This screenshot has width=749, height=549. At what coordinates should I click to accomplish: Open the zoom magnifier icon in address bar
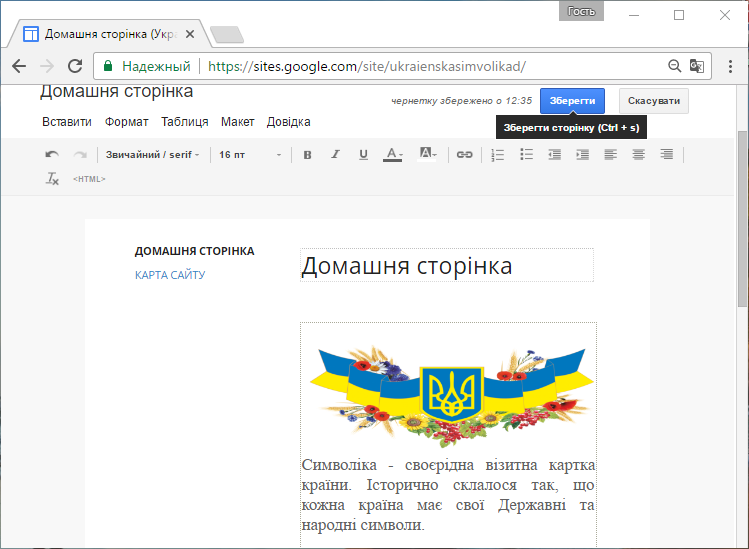click(x=674, y=66)
